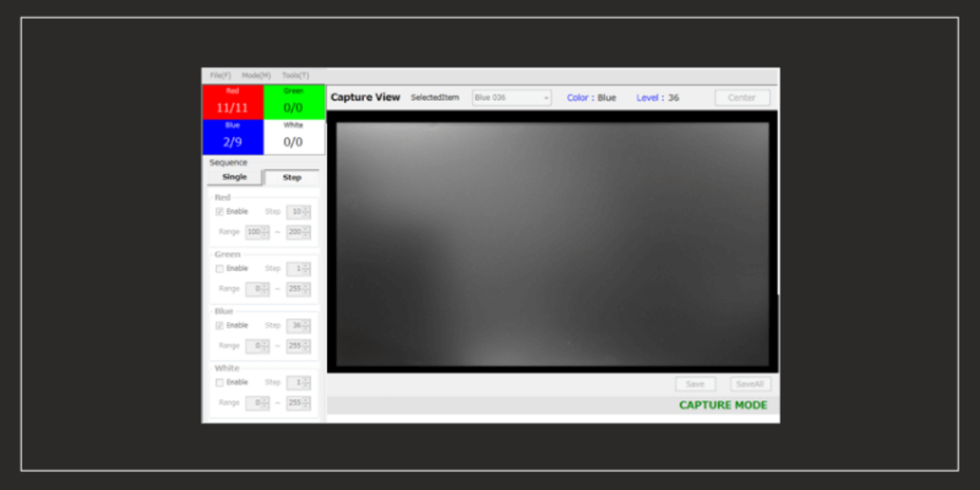This screenshot has height=490, width=980.
Task: Toggle the Red Enable checkbox
Action: pos(219,211)
